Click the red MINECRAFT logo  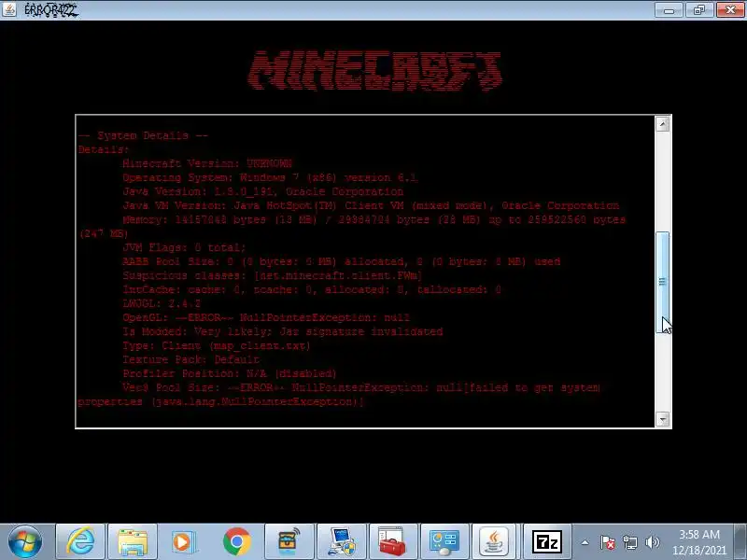click(x=374, y=71)
